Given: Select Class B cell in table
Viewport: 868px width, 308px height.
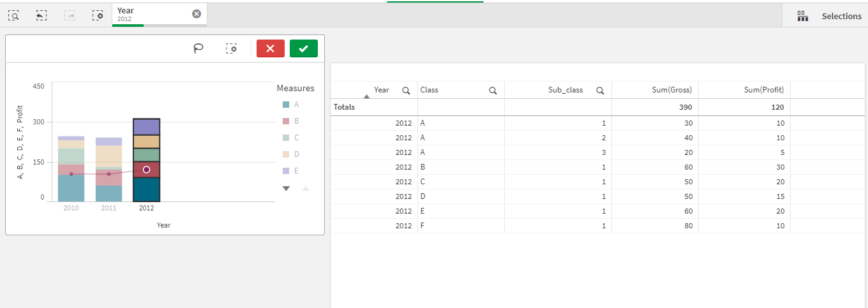Looking at the screenshot, I should (x=461, y=167).
